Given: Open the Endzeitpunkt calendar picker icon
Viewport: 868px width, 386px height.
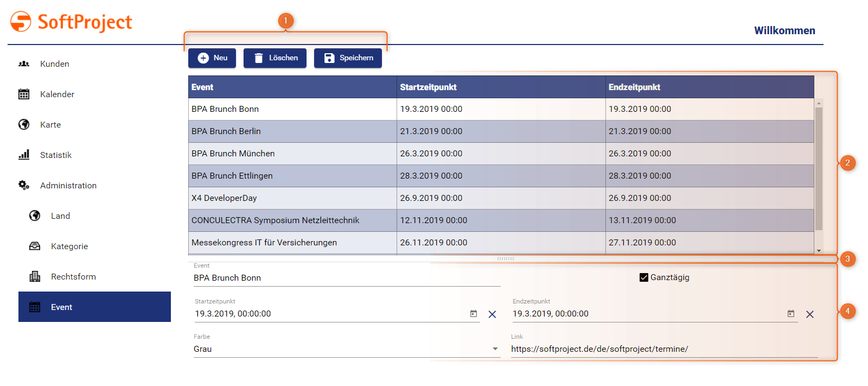Looking at the screenshot, I should pyautogui.click(x=791, y=314).
